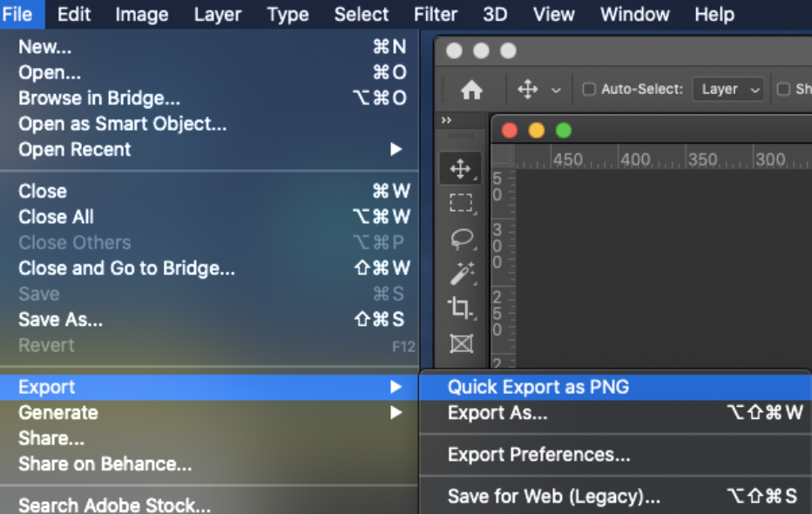Select the Move tool in the toolbox
This screenshot has height=514, width=812.
click(460, 169)
